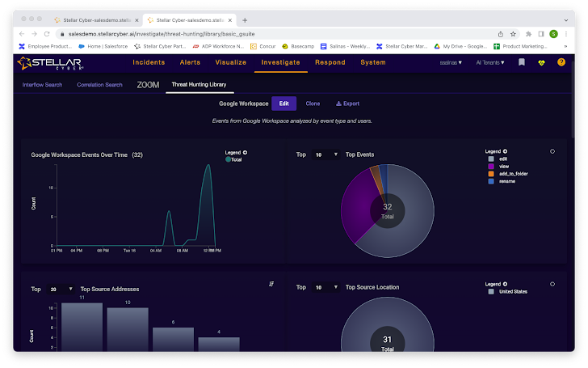Select Threat Hunting Library tab
The height and width of the screenshot is (368, 588).
(x=199, y=84)
